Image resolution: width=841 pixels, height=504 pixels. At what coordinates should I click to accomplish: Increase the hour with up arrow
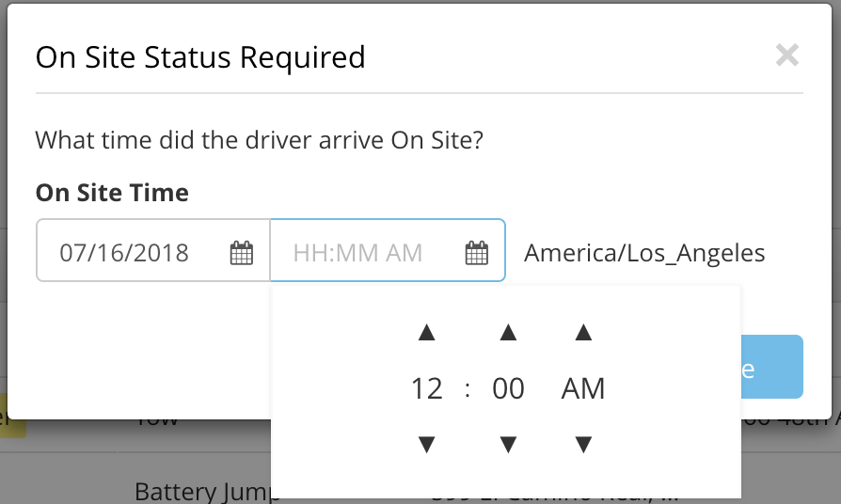pyautogui.click(x=426, y=333)
